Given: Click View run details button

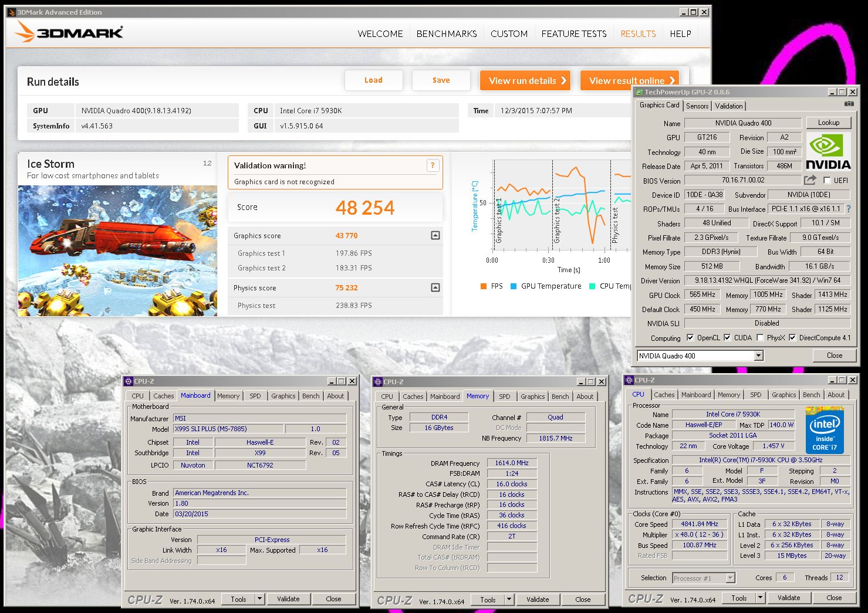Looking at the screenshot, I should click(x=525, y=80).
